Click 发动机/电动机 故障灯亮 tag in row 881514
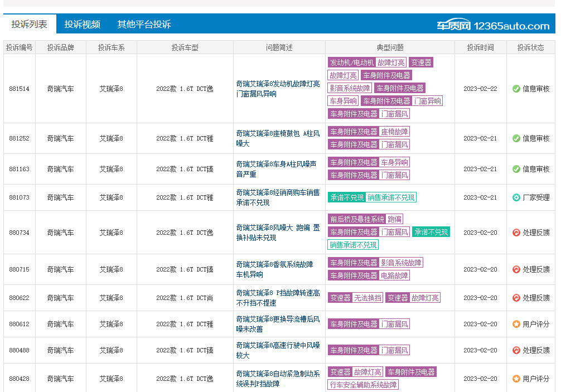 [x=367, y=62]
